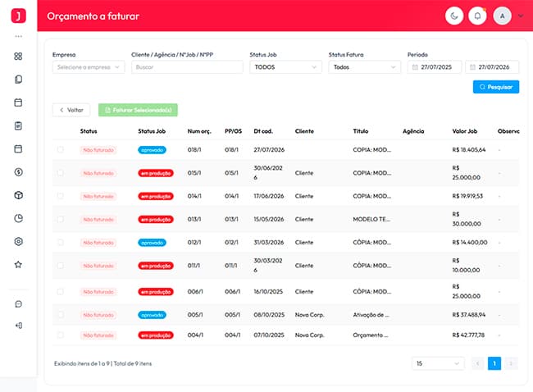Open the end date field 27/07/2026
The image size is (533, 392).
pos(492,67)
